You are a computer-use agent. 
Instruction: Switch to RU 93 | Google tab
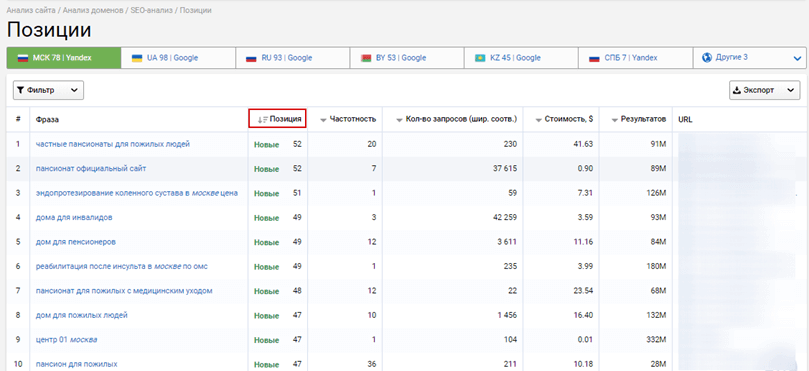point(293,58)
